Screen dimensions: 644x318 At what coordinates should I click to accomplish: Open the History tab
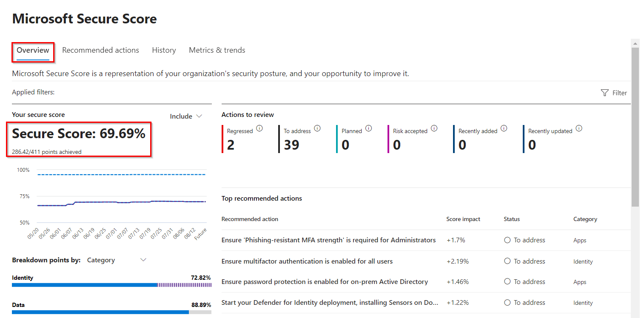[x=164, y=50]
